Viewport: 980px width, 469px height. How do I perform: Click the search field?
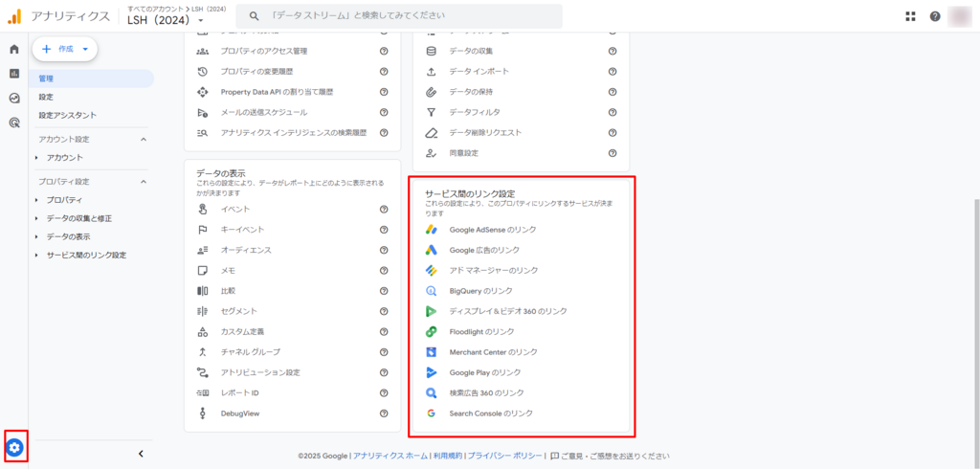[x=399, y=15]
